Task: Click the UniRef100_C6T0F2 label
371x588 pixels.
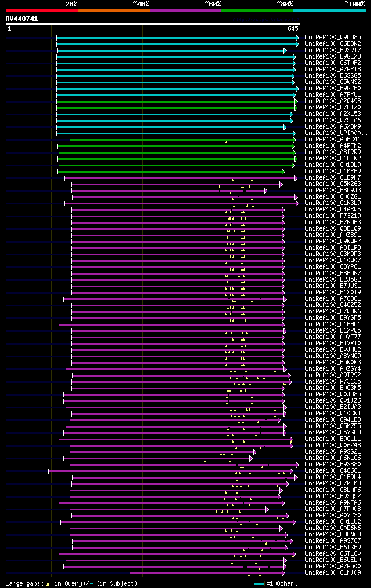Action: (333, 63)
